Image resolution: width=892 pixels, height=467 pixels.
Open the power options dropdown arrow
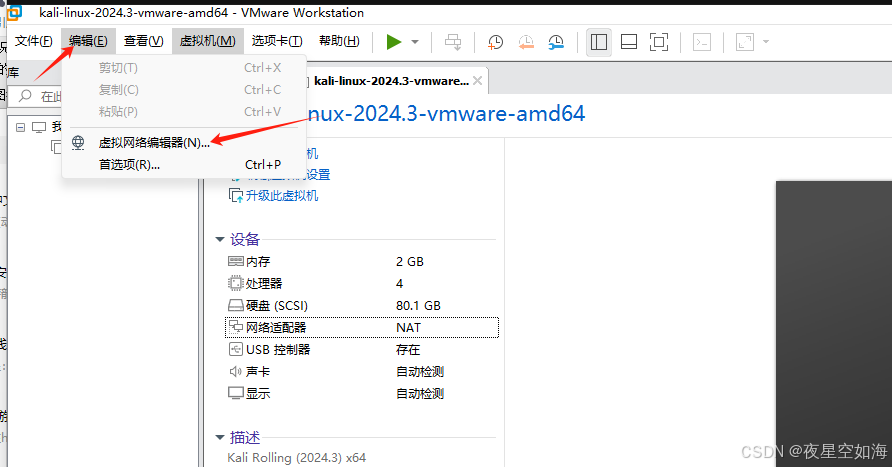click(x=415, y=42)
